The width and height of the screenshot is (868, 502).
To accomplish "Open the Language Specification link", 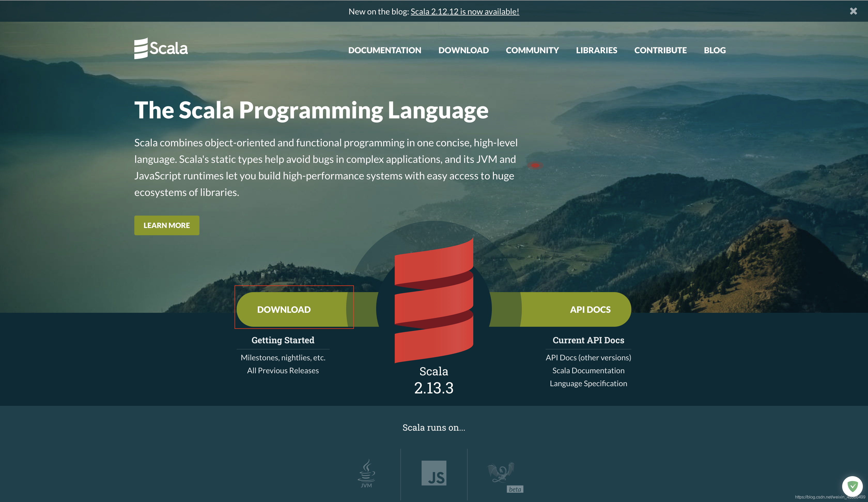I will [x=588, y=384].
